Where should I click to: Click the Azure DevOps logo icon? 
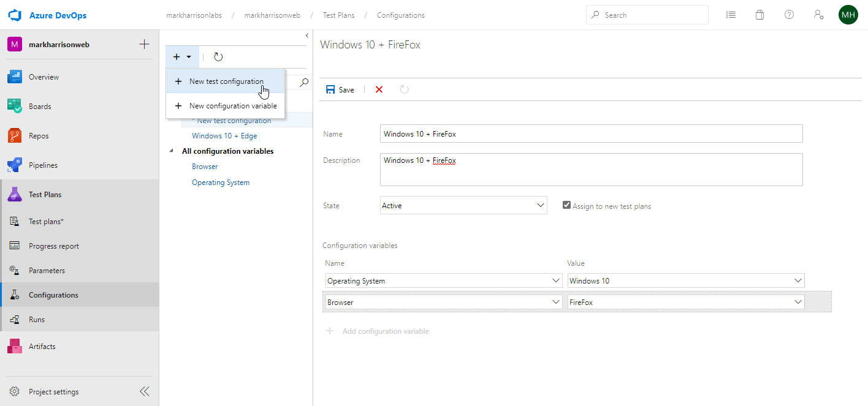(x=15, y=15)
